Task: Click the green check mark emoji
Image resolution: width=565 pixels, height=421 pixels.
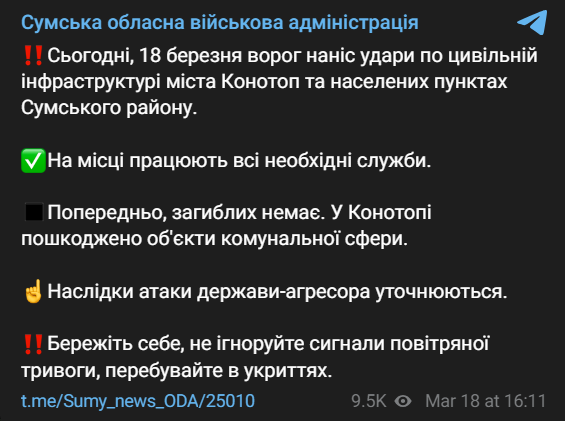Action: 33,160
